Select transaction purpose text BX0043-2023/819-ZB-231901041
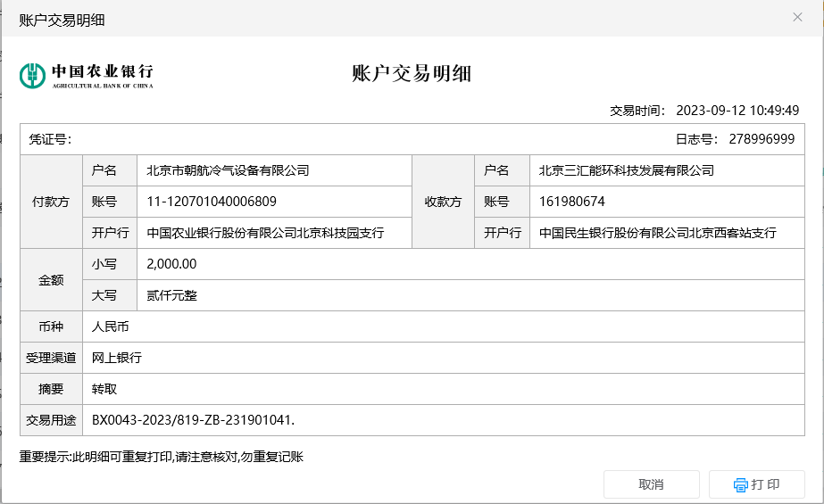Image resolution: width=824 pixels, height=504 pixels. 193,419
